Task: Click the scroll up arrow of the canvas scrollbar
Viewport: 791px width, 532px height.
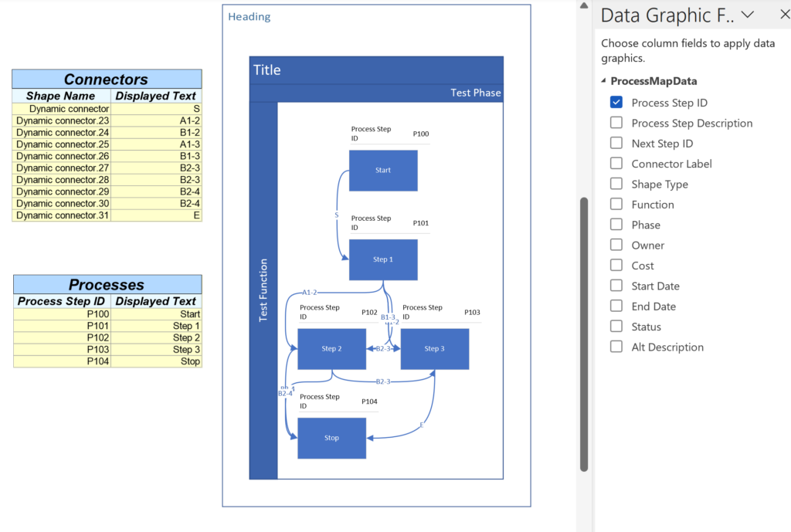Action: (584, 5)
